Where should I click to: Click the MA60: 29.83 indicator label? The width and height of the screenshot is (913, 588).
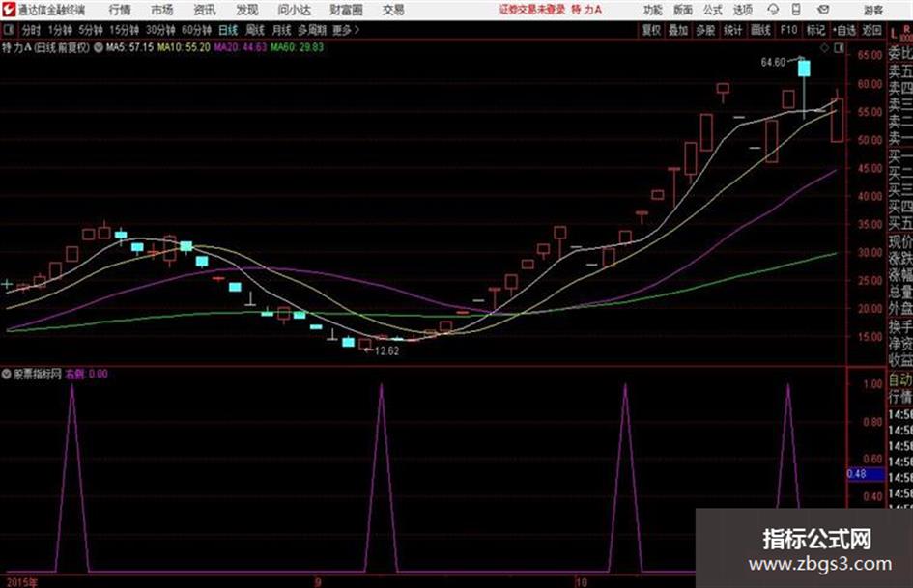click(297, 47)
